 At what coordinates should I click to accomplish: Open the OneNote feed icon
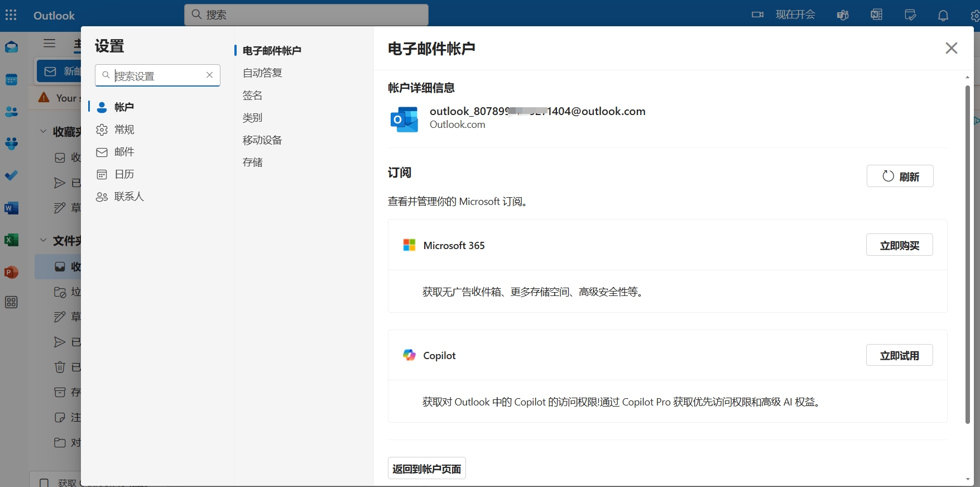(876, 15)
